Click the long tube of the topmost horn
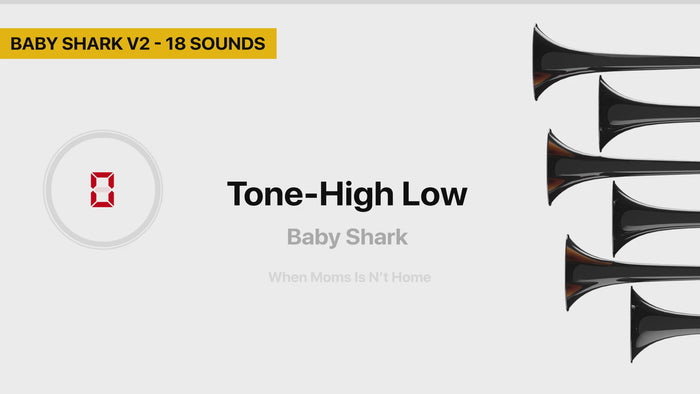 pyautogui.click(x=643, y=62)
